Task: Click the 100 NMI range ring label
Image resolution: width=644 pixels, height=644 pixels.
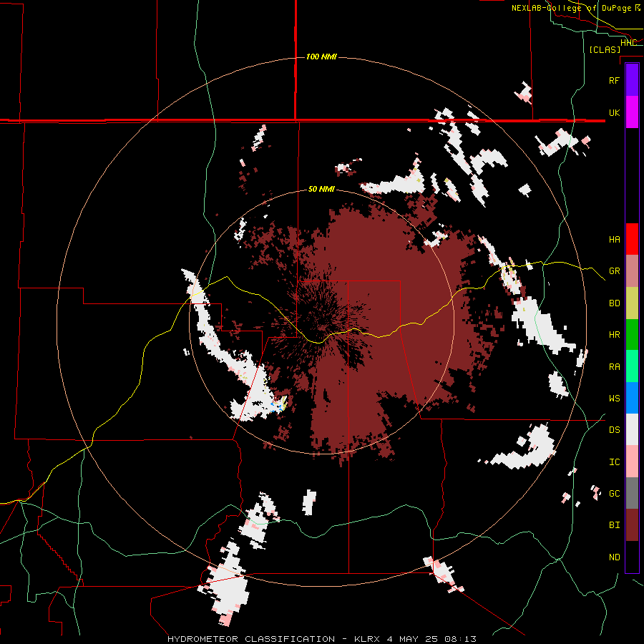Action: 321,57
